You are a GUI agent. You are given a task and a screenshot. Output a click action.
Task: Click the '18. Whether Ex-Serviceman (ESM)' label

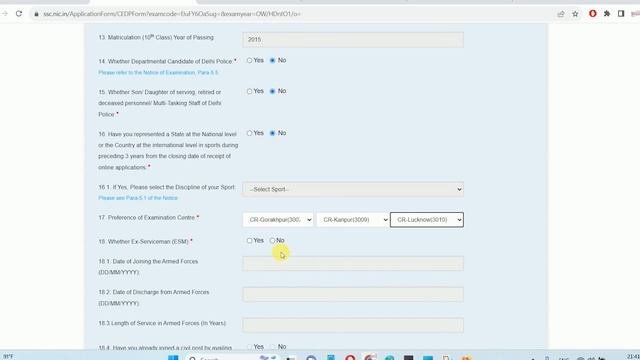point(145,242)
